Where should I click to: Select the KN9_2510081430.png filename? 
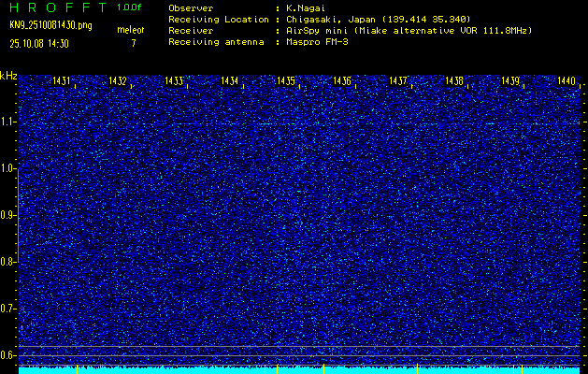pyautogui.click(x=52, y=25)
